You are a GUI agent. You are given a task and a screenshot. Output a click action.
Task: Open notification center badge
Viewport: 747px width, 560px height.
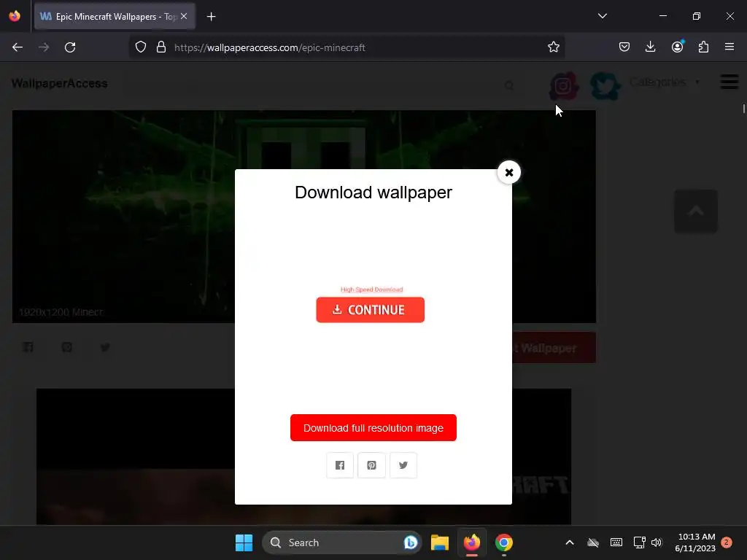pyautogui.click(x=727, y=542)
